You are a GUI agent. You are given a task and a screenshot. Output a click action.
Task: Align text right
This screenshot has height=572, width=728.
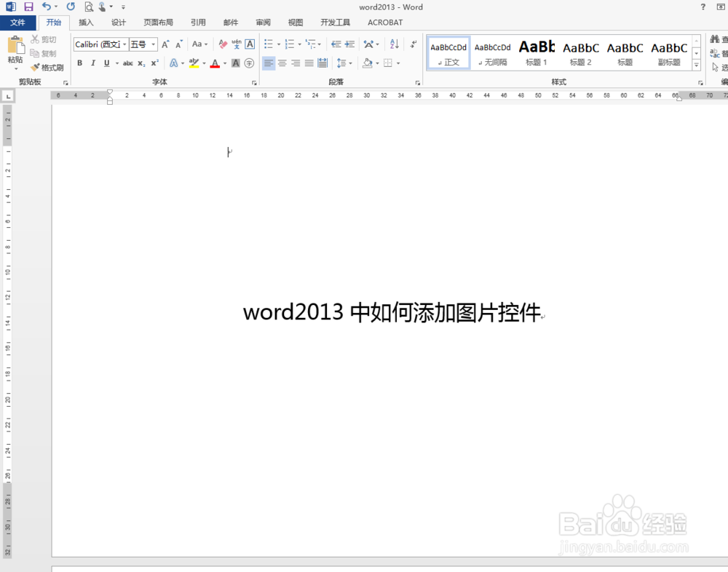point(296,63)
